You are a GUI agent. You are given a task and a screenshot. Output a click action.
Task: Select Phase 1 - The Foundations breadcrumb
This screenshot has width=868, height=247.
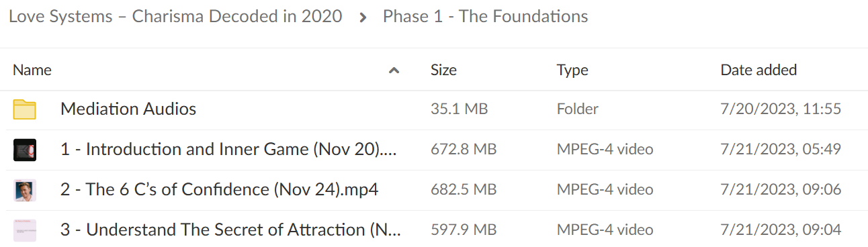(x=485, y=17)
